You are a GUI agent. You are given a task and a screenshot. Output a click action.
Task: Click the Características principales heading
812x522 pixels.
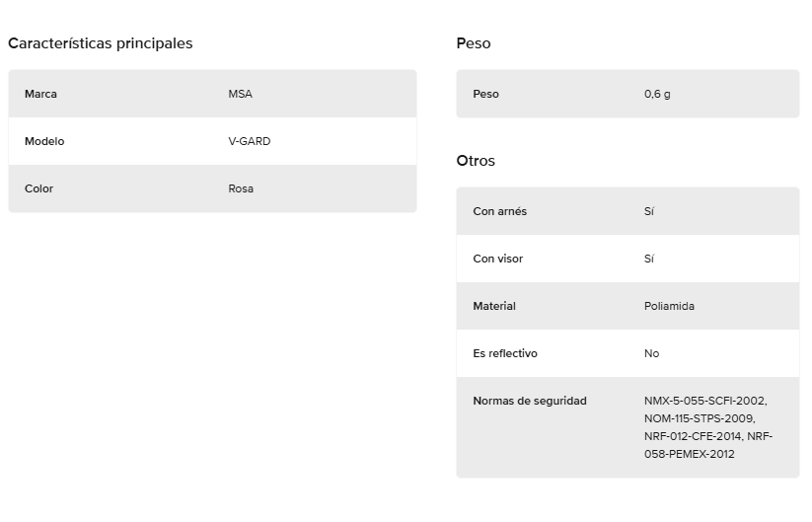point(100,43)
